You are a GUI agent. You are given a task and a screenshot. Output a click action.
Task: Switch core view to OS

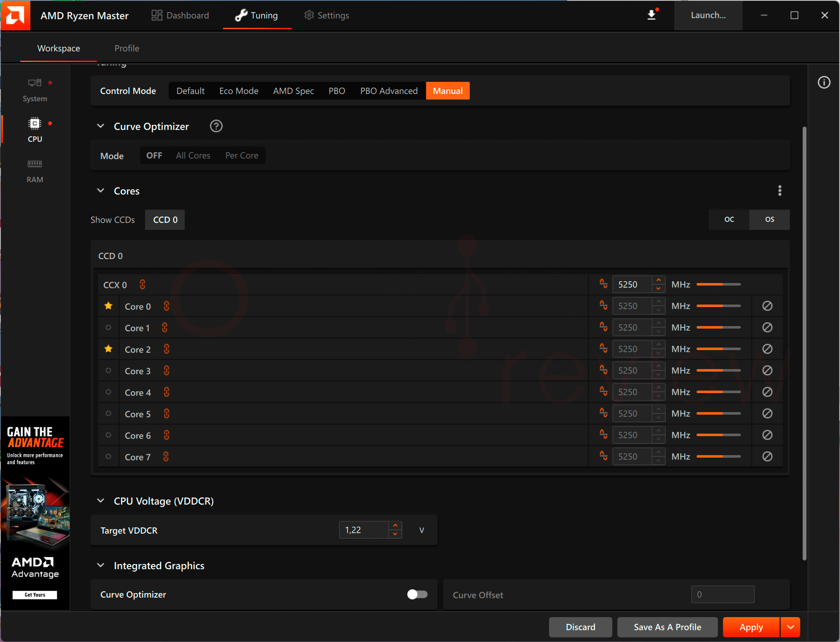point(770,219)
